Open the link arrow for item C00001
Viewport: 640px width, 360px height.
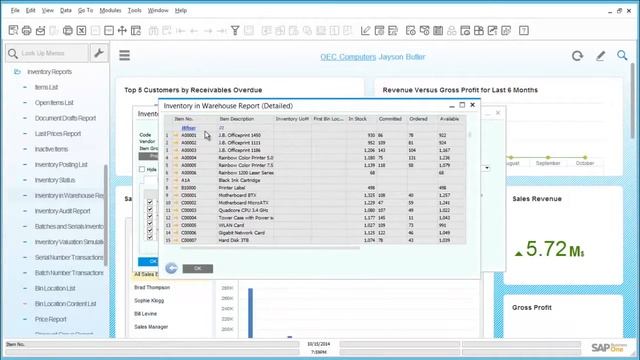176,195
